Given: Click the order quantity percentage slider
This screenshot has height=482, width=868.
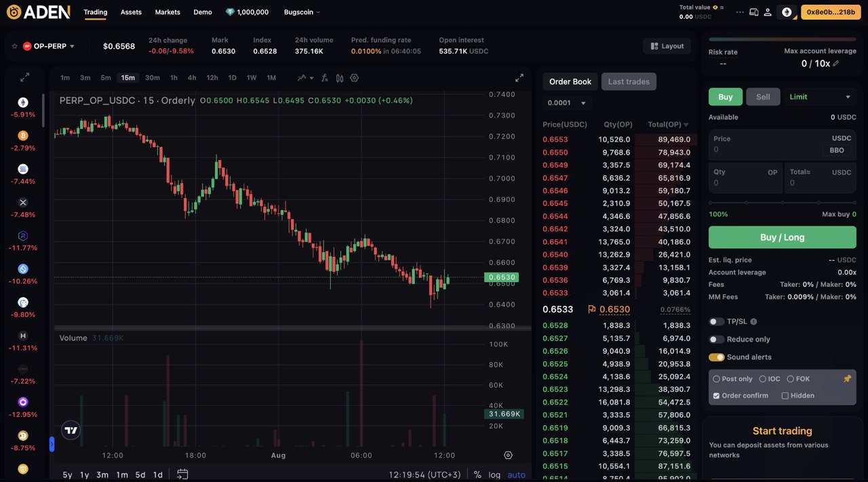Looking at the screenshot, I should point(783,202).
